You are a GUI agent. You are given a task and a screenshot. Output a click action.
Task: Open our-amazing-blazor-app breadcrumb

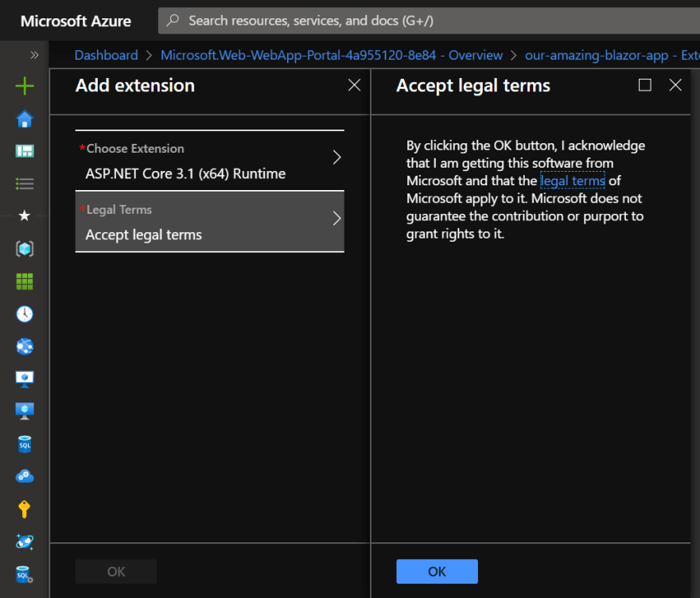click(612, 55)
